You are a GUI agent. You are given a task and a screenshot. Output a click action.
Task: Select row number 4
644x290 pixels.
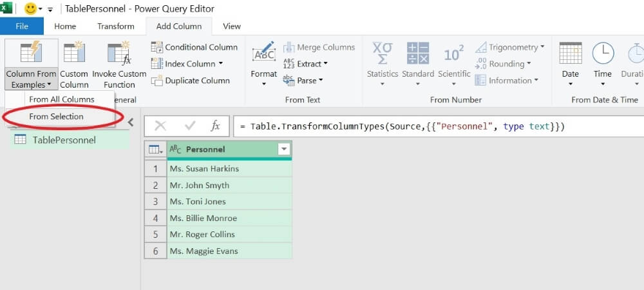[155, 218]
